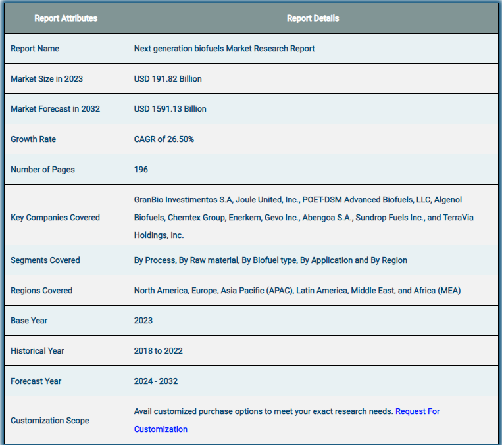Click the GranBio Investimentos companies list text
504x445 pixels.
pyautogui.click(x=303, y=218)
